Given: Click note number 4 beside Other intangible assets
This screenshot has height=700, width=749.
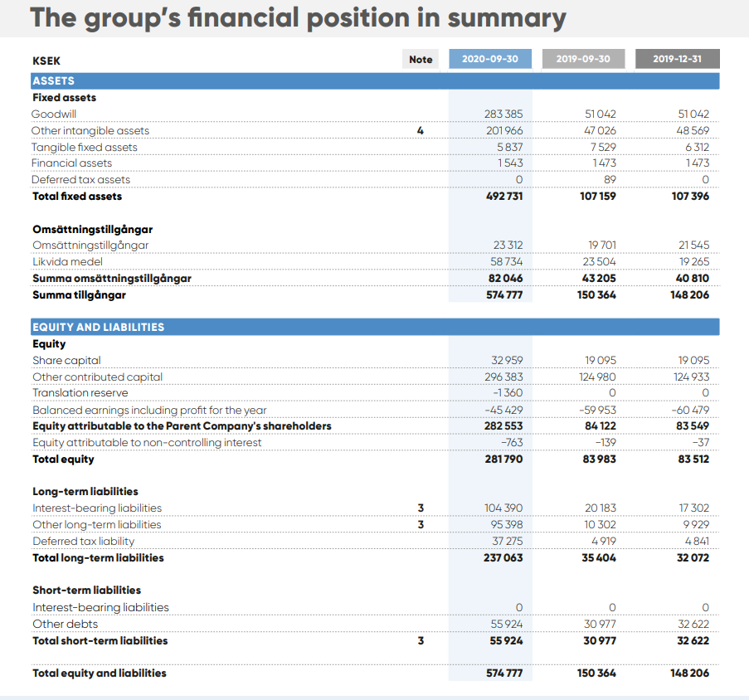Looking at the screenshot, I should 421,130.
